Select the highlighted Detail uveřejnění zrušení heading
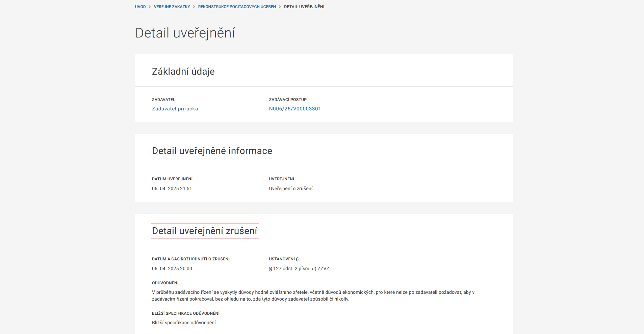Screen dimensions: 644x334 click(x=205, y=231)
